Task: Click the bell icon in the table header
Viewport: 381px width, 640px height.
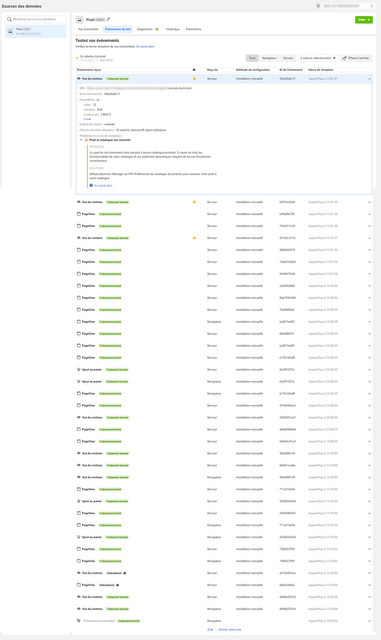Action: [x=194, y=70]
